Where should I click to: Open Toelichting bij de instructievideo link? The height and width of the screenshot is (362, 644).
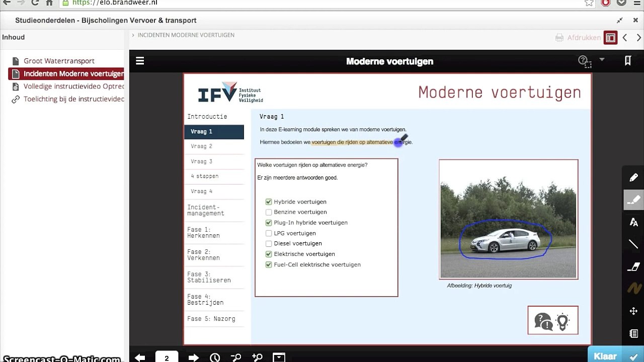point(73,99)
